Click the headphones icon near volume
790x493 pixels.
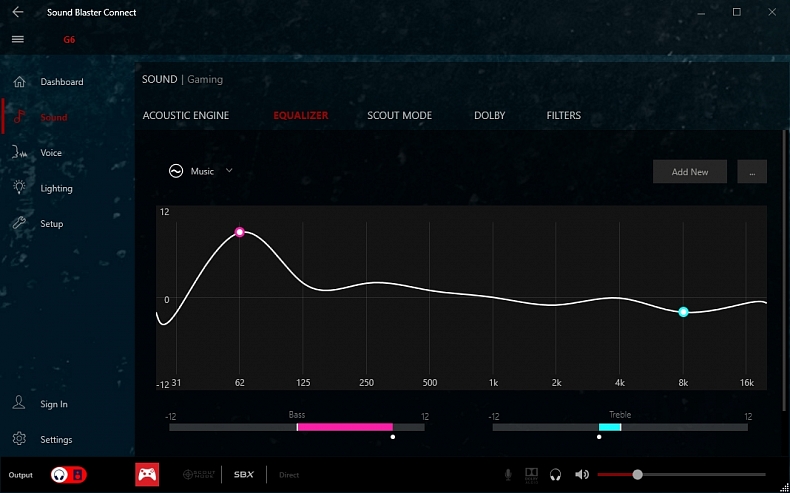[x=555, y=474]
